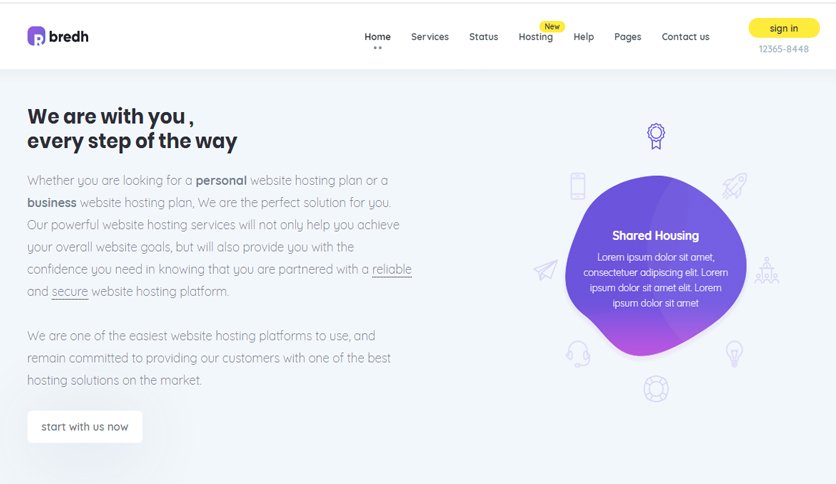The image size is (836, 484).
Task: Open the Home menu item
Action: (377, 37)
